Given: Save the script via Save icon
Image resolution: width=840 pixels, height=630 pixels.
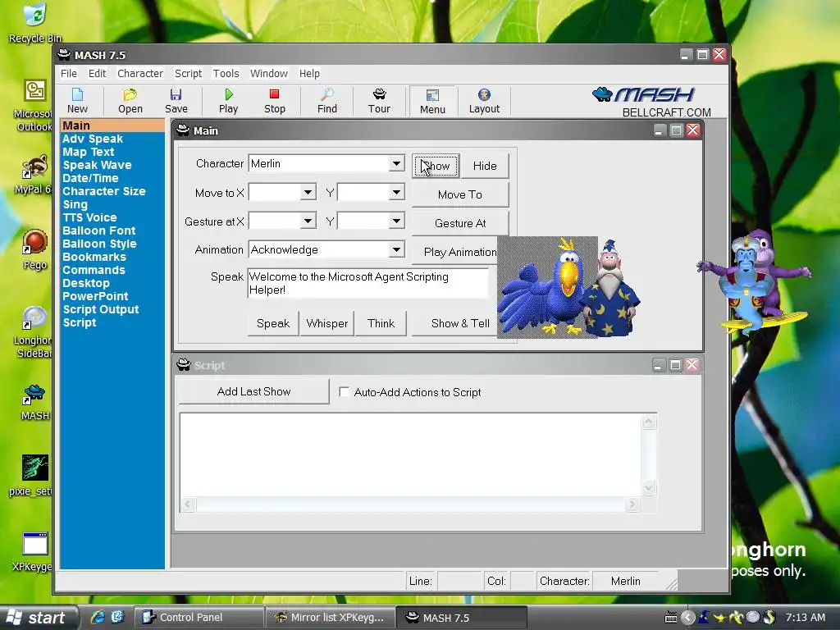Looking at the screenshot, I should [176, 101].
